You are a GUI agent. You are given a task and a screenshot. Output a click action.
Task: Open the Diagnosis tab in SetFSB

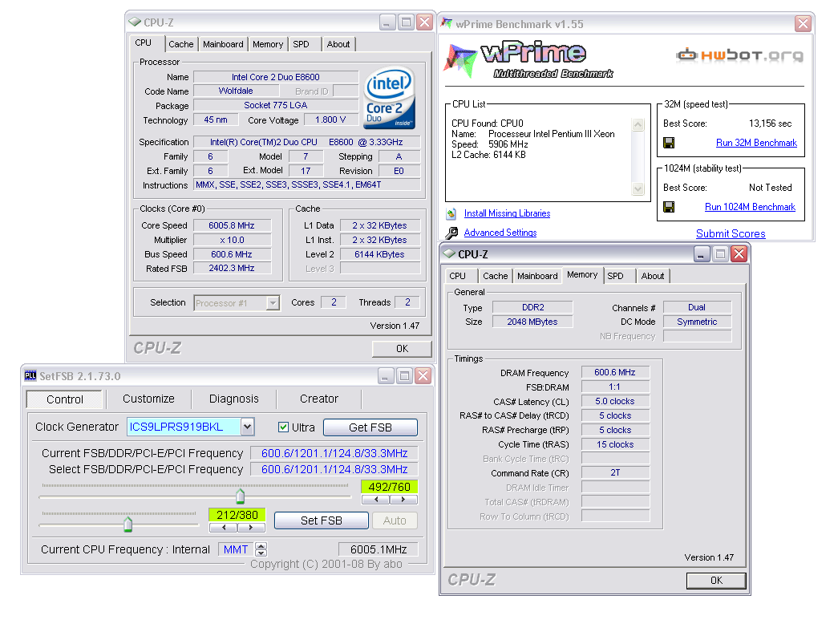(233, 399)
